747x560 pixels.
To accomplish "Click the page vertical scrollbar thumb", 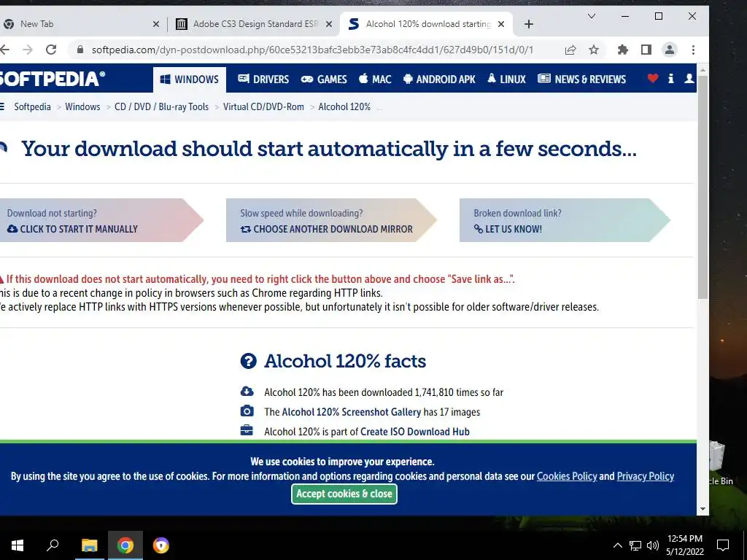I will click(x=703, y=187).
